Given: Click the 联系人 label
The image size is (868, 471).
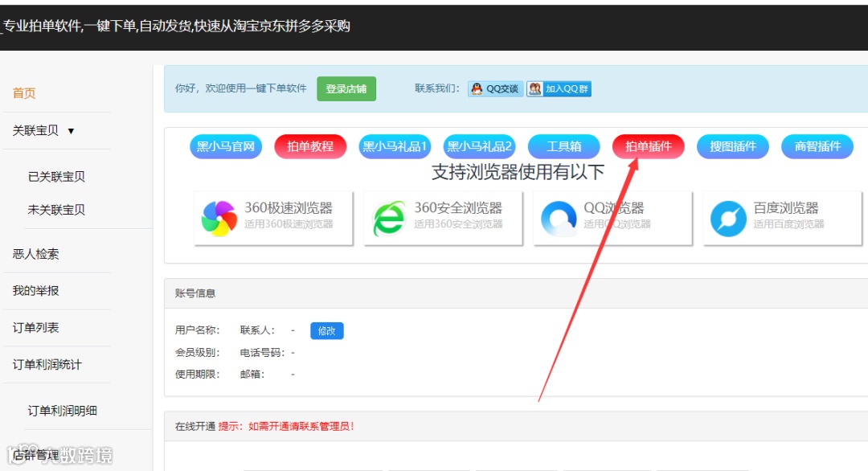Looking at the screenshot, I should coord(257,330).
